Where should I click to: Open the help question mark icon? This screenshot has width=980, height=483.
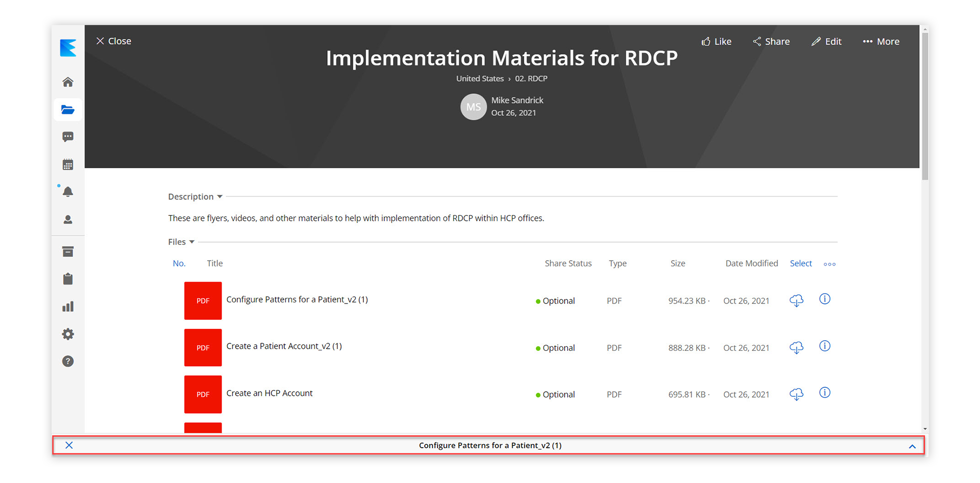pos(68,362)
